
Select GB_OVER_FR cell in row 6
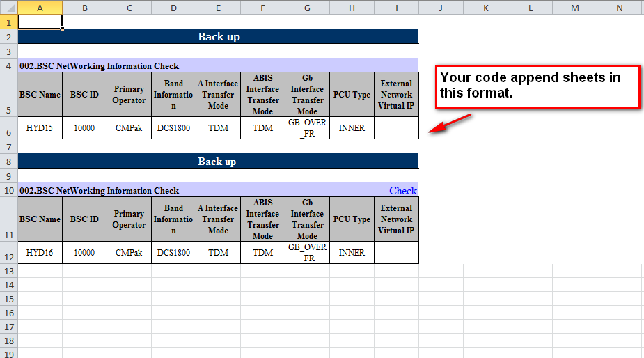(307, 128)
